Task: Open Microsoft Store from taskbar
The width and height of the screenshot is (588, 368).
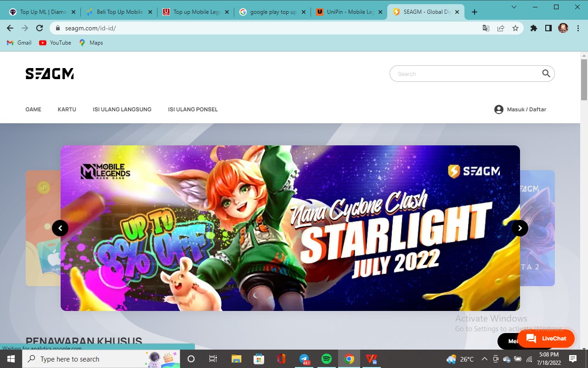Action: click(x=259, y=359)
